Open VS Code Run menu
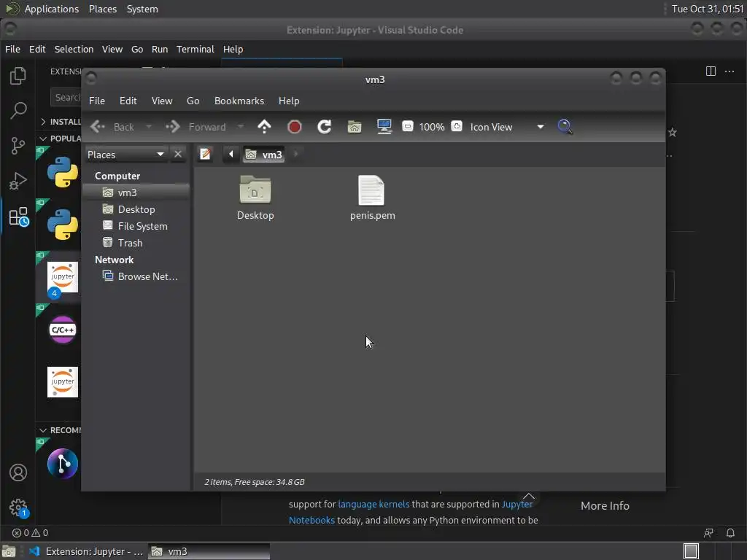Image resolution: width=747 pixels, height=560 pixels. point(160,49)
